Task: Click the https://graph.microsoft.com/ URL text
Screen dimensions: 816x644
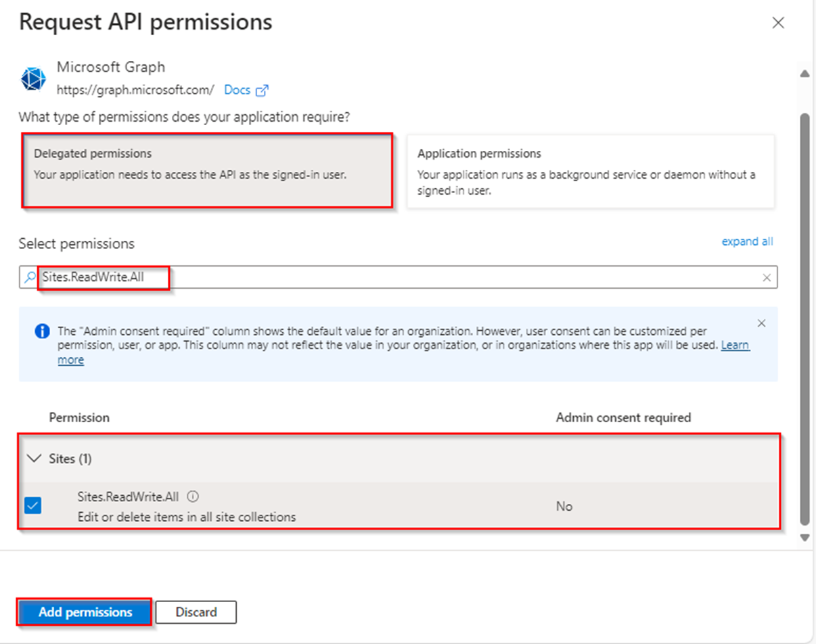Action: 135,90
